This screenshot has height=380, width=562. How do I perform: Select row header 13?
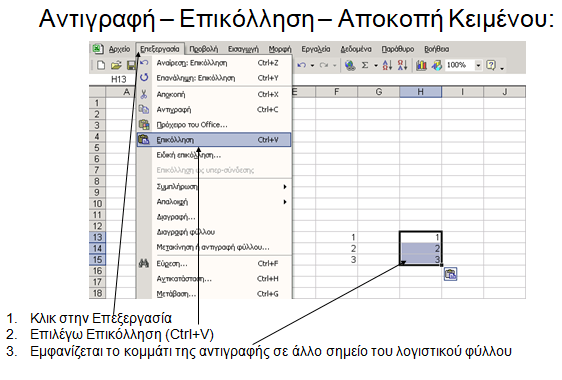click(97, 237)
